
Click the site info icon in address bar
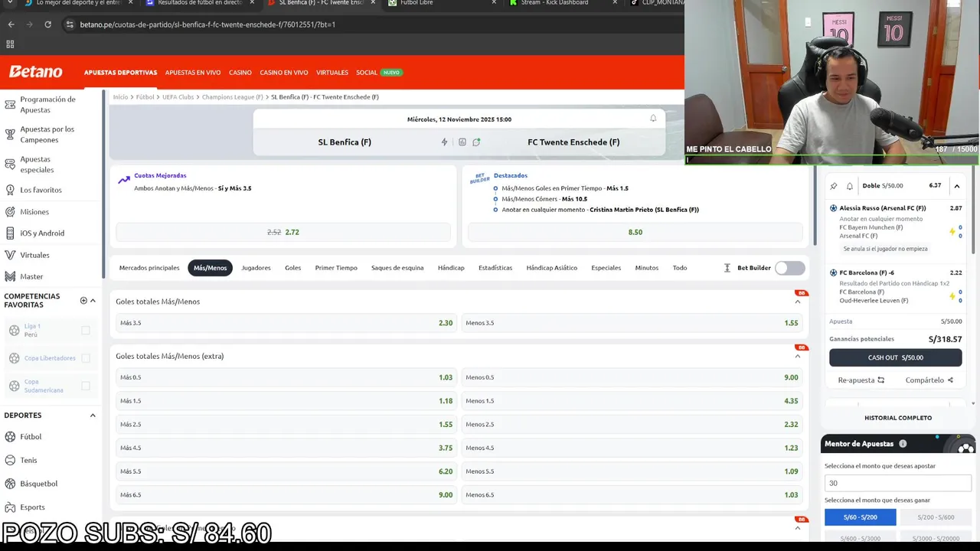pos(70,24)
